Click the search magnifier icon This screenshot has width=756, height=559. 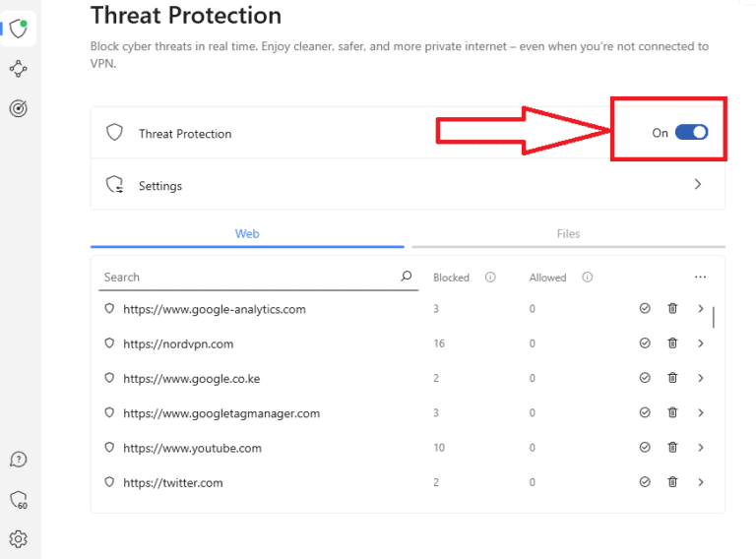[x=407, y=277]
